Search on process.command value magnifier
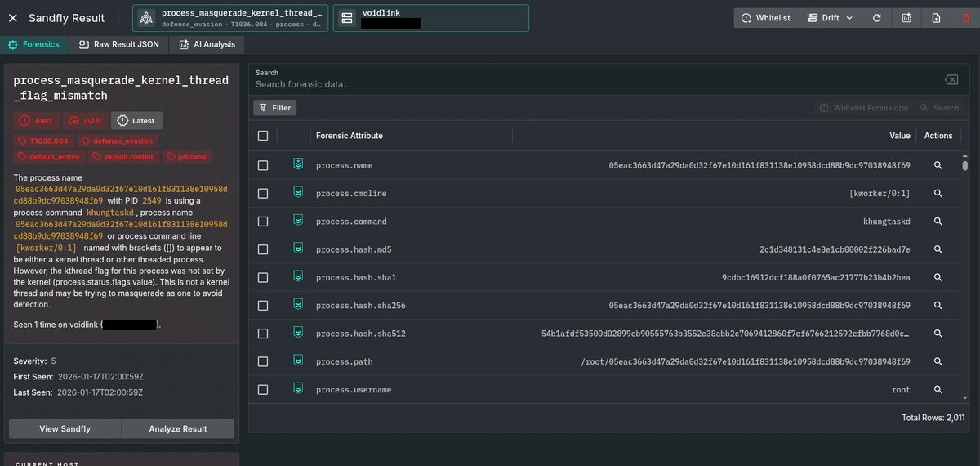The image size is (980, 466). click(x=938, y=222)
